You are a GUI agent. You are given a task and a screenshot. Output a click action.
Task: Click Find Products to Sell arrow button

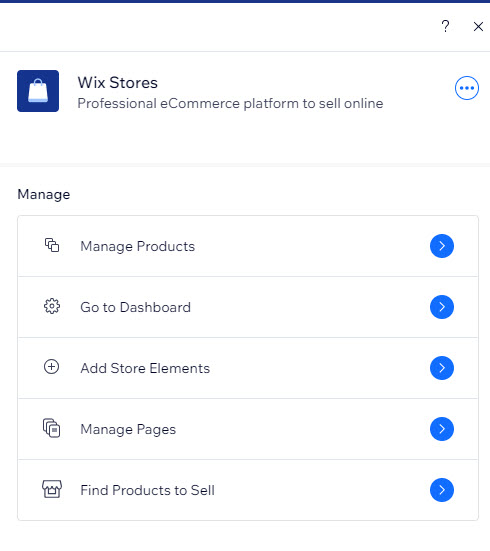[441, 490]
